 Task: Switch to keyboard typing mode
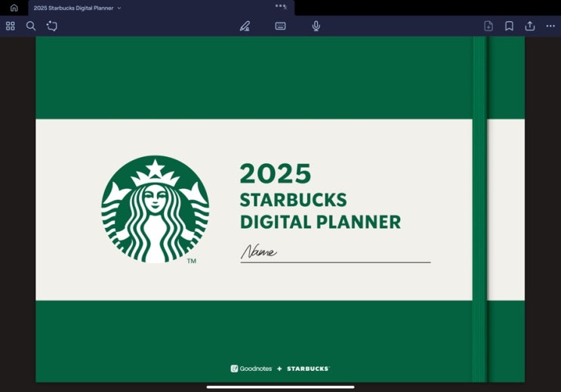click(x=280, y=26)
